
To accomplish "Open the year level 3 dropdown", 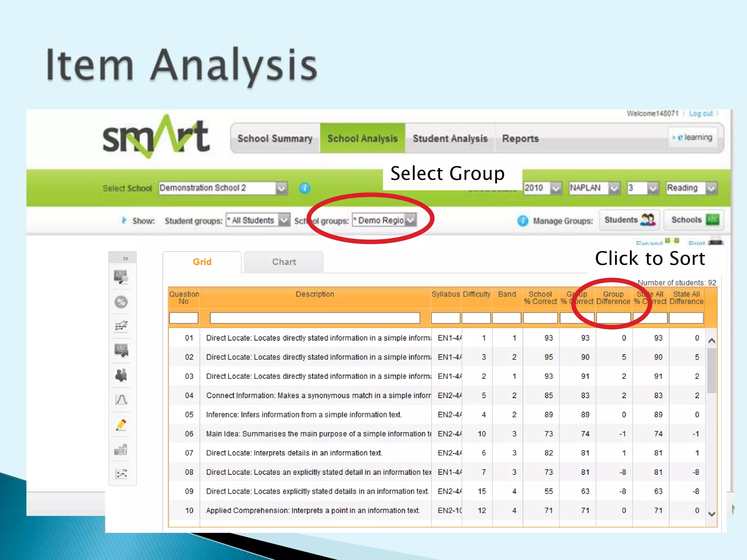I will pos(643,188).
